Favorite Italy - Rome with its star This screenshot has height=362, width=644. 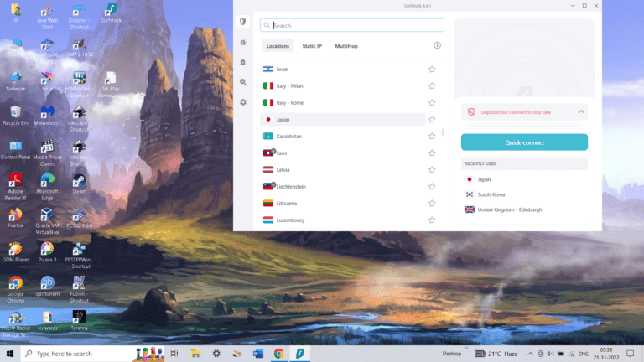click(432, 103)
